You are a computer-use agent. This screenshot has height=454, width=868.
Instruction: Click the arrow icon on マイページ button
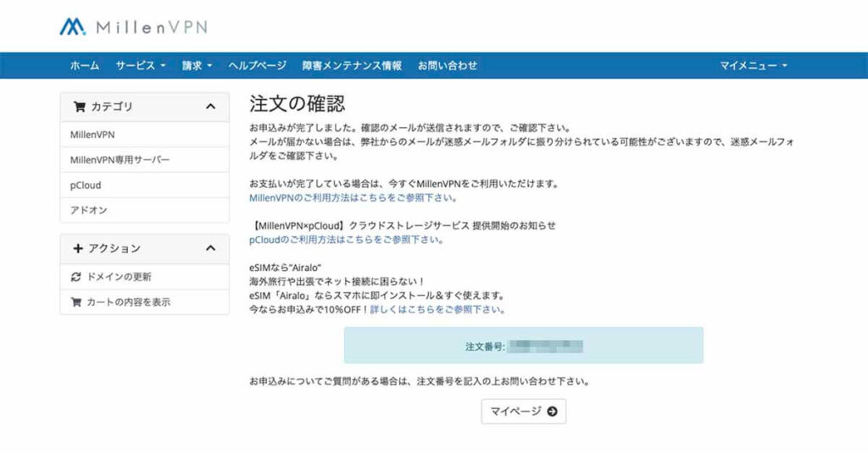(x=552, y=412)
